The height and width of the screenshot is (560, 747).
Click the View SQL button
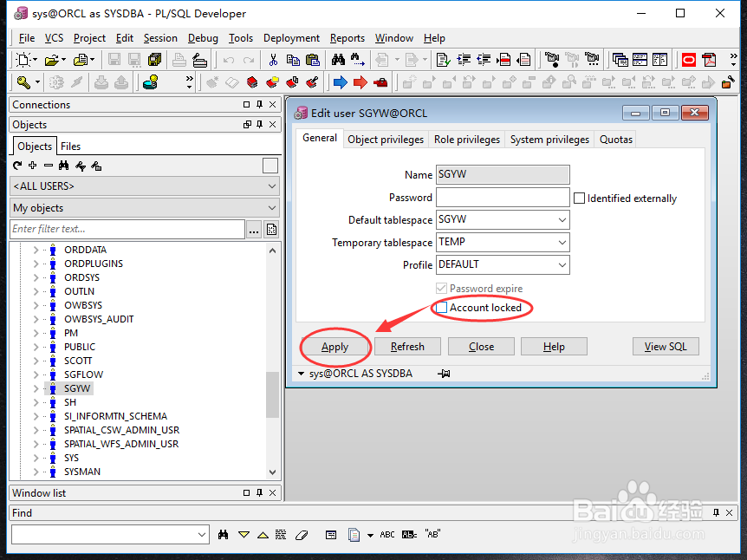coord(666,347)
